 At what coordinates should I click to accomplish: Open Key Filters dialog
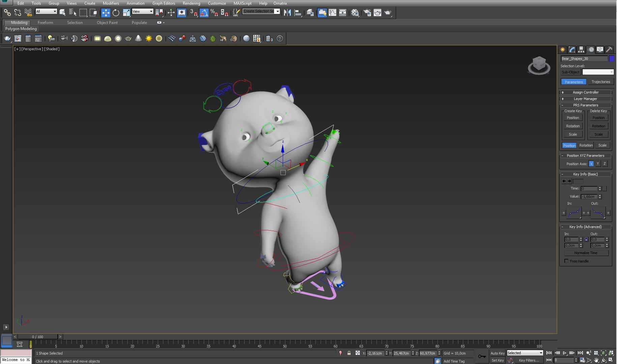[x=529, y=360]
